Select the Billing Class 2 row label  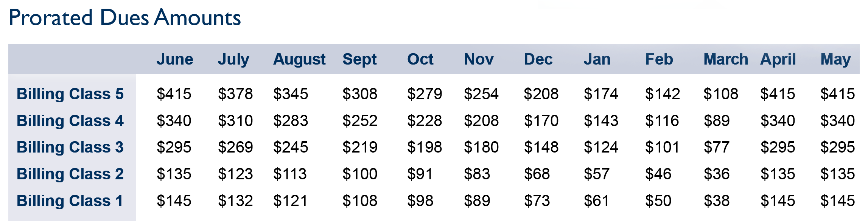tap(70, 174)
